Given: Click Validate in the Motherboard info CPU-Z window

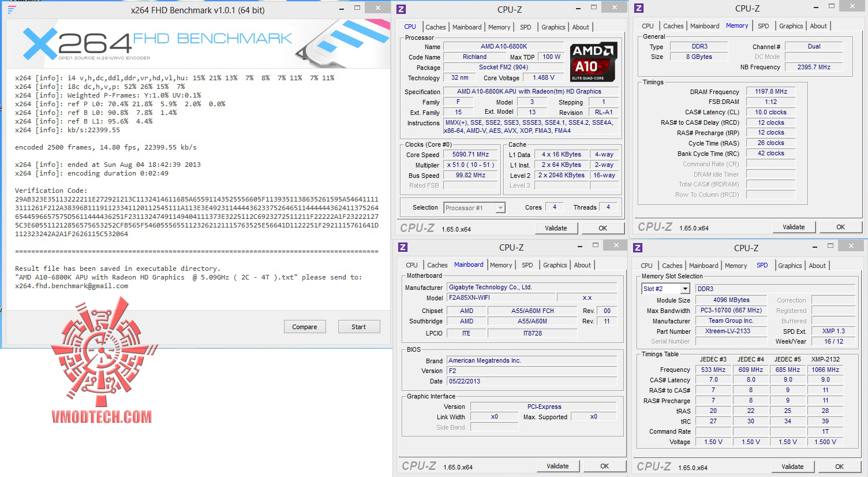Looking at the screenshot, I should pos(558,466).
